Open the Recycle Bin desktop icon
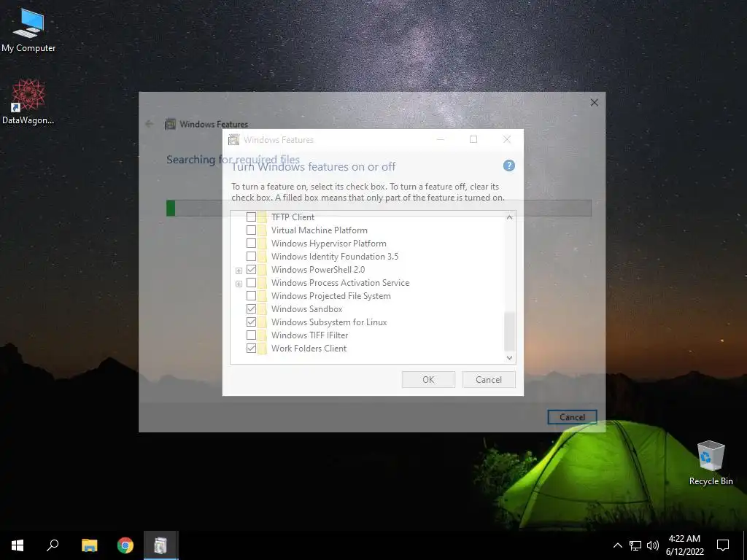Screen dimensions: 747x560 (x=711, y=462)
